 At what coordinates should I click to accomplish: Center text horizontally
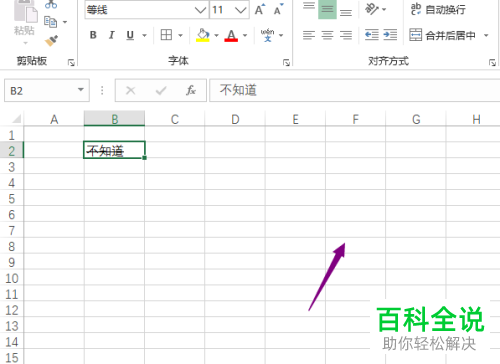click(327, 35)
